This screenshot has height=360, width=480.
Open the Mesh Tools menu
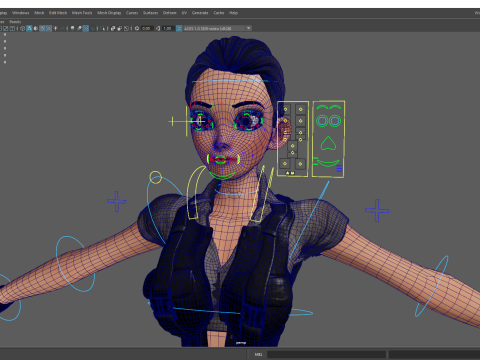click(82, 13)
